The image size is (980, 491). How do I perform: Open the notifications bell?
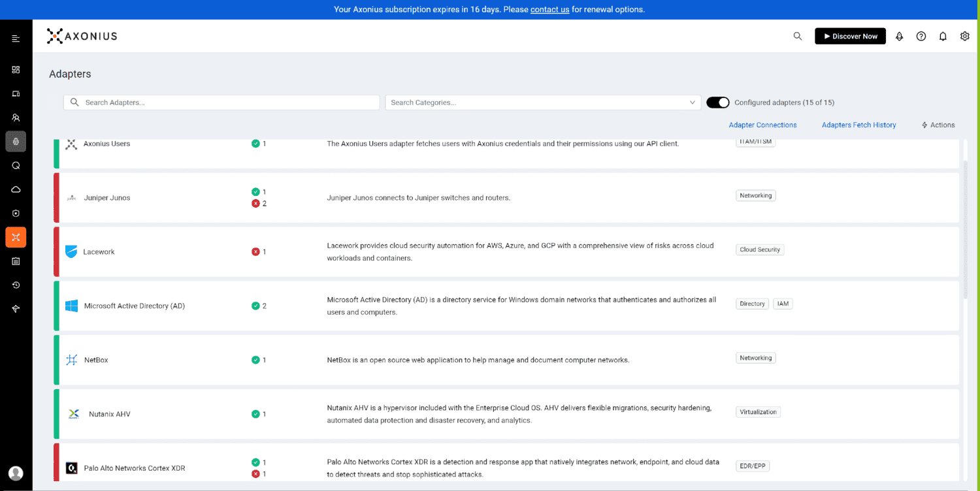(943, 37)
